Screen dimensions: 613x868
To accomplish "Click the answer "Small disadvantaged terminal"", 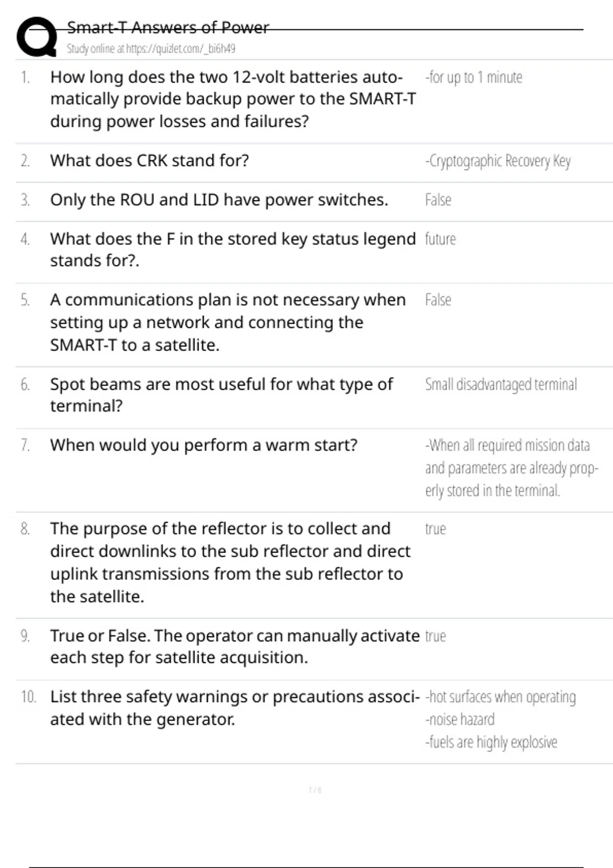I will click(501, 384).
